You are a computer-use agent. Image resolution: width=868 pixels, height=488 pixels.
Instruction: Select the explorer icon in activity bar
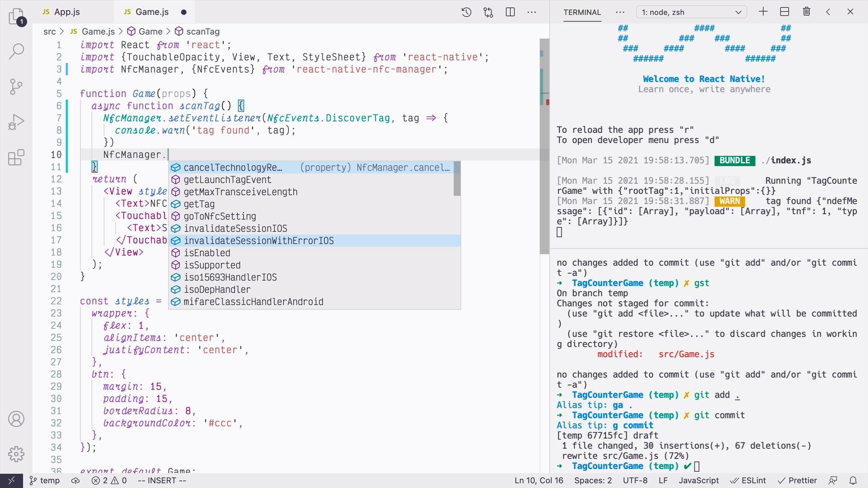point(16,17)
